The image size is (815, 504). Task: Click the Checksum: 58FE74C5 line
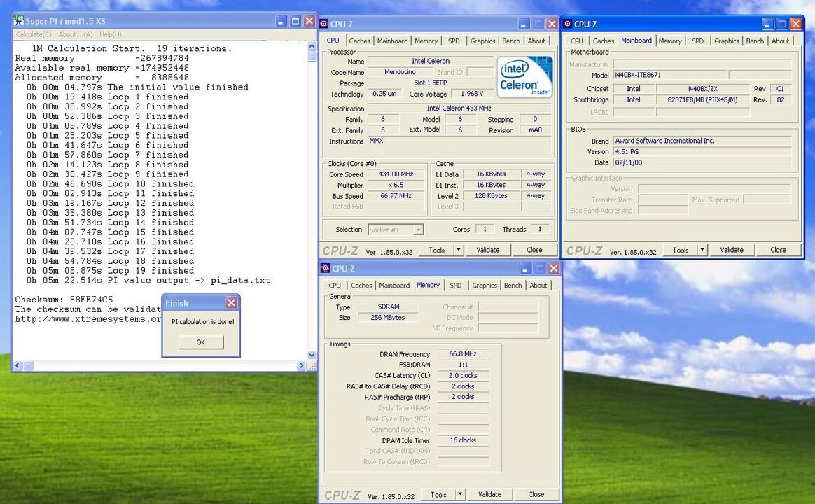[x=64, y=300]
